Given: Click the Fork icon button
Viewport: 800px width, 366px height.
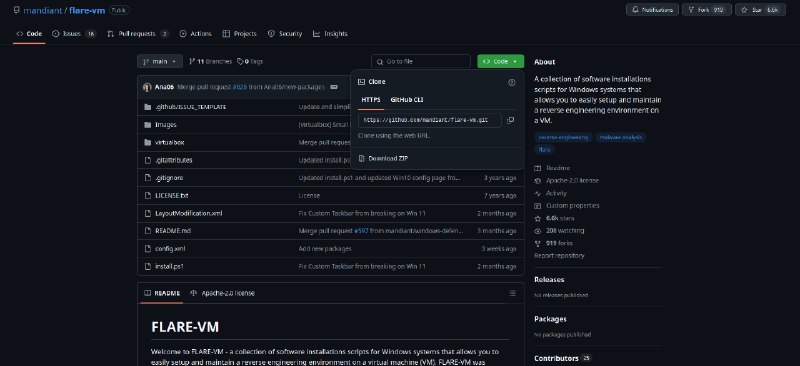Looking at the screenshot, I should point(707,10).
